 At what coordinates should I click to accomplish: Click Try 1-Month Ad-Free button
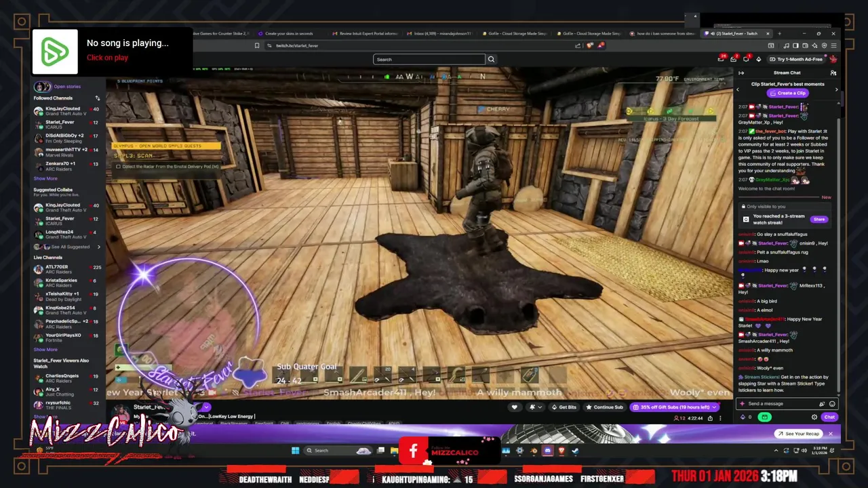797,59
